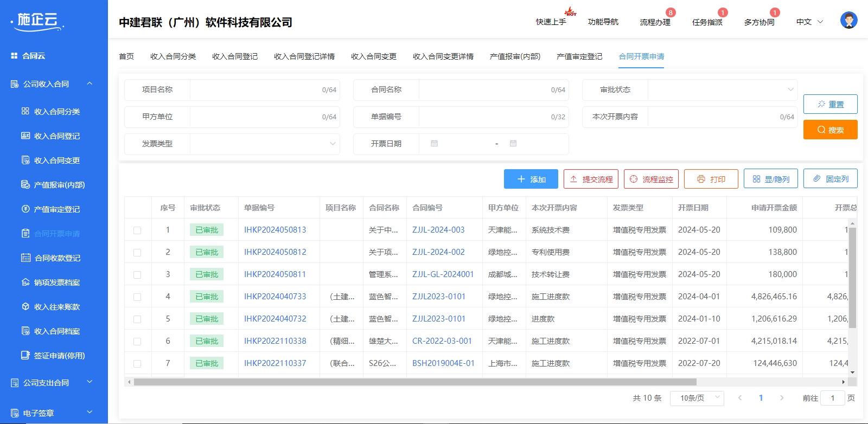Click the 流程监控 button
The image size is (868, 424).
(x=651, y=179)
